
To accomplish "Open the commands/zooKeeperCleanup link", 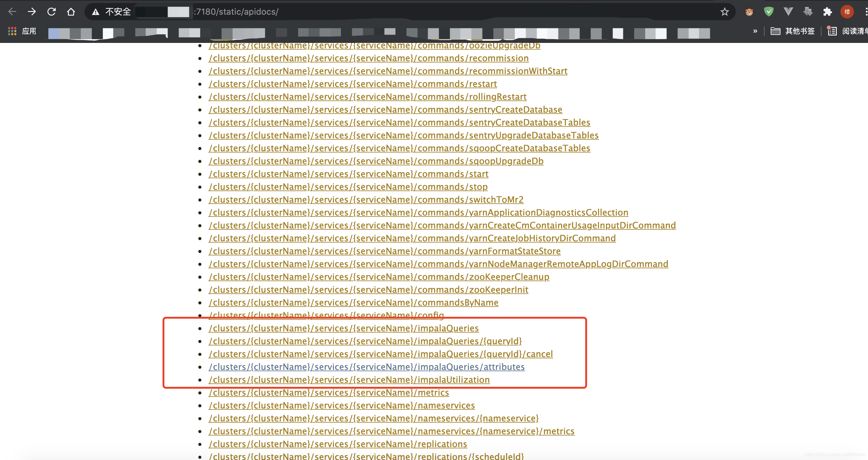I will pyautogui.click(x=379, y=277).
